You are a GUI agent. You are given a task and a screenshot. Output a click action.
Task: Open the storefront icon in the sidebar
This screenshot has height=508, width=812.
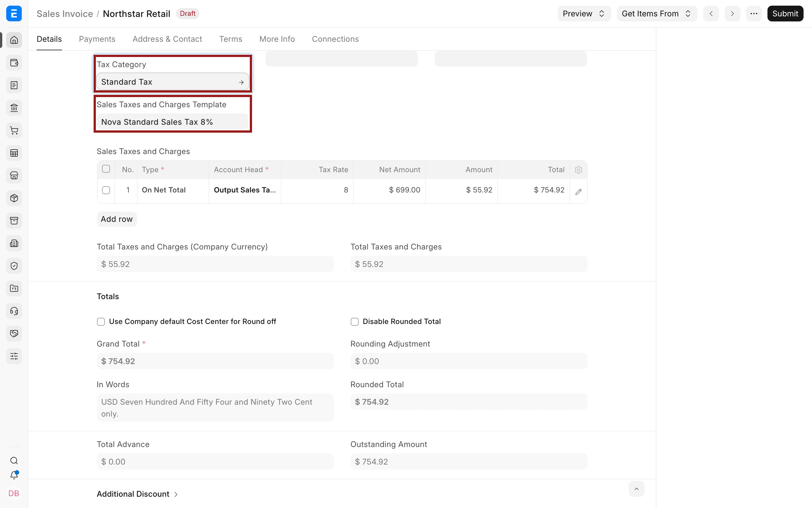(x=14, y=176)
